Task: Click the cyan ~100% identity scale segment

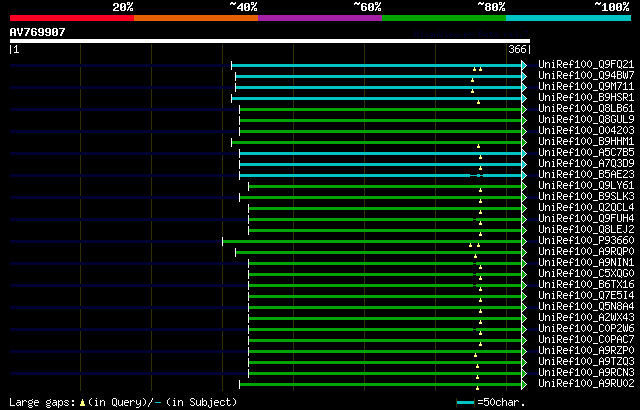Action: pyautogui.click(x=569, y=18)
